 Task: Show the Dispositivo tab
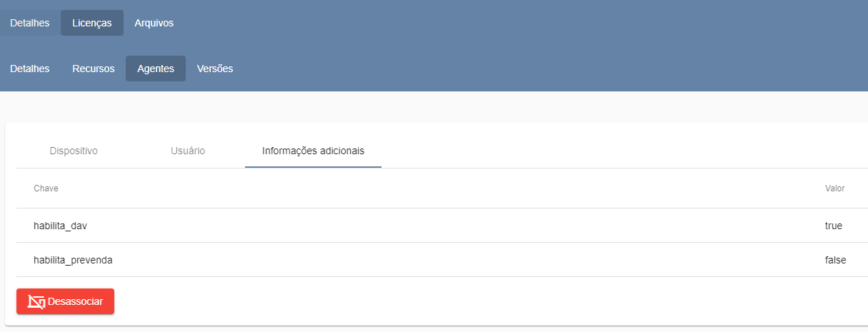point(74,151)
